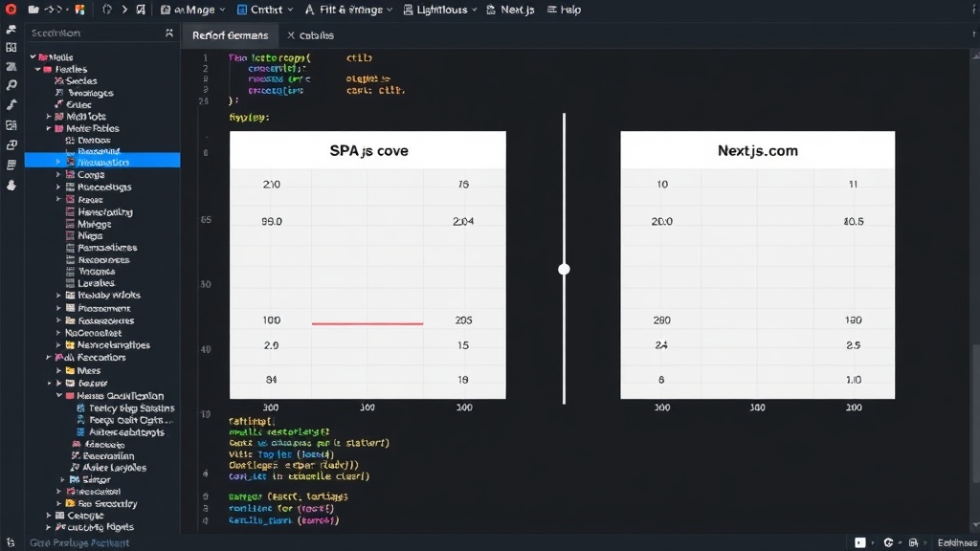Viewport: 980px width, 551px height.
Task: Expand the Mees folder
Action: 58,370
